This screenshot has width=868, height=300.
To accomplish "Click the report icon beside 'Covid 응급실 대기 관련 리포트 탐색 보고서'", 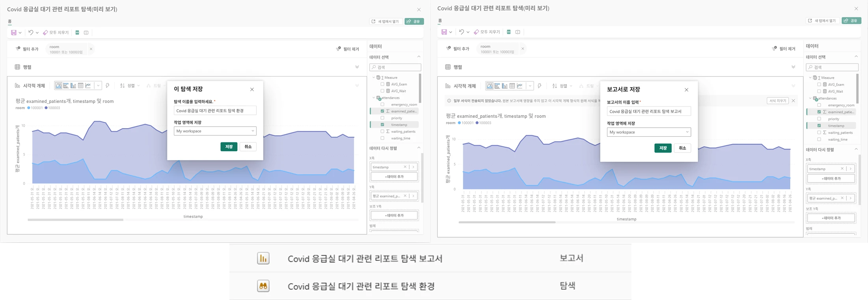I will (x=263, y=259).
